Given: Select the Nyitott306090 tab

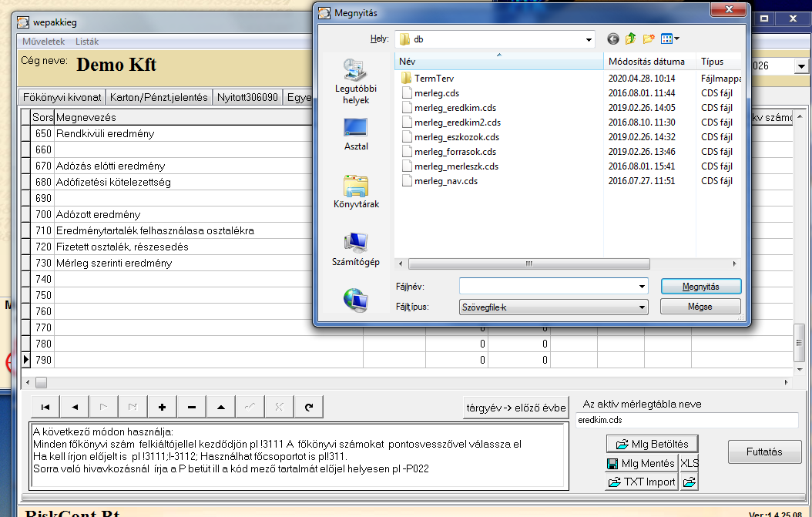Looking at the screenshot, I should pyautogui.click(x=247, y=97).
